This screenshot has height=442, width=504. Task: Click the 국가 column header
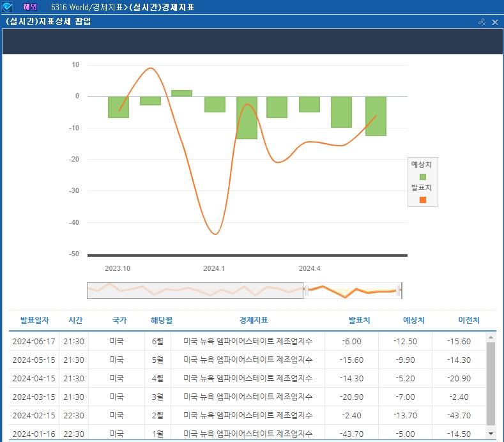click(119, 320)
